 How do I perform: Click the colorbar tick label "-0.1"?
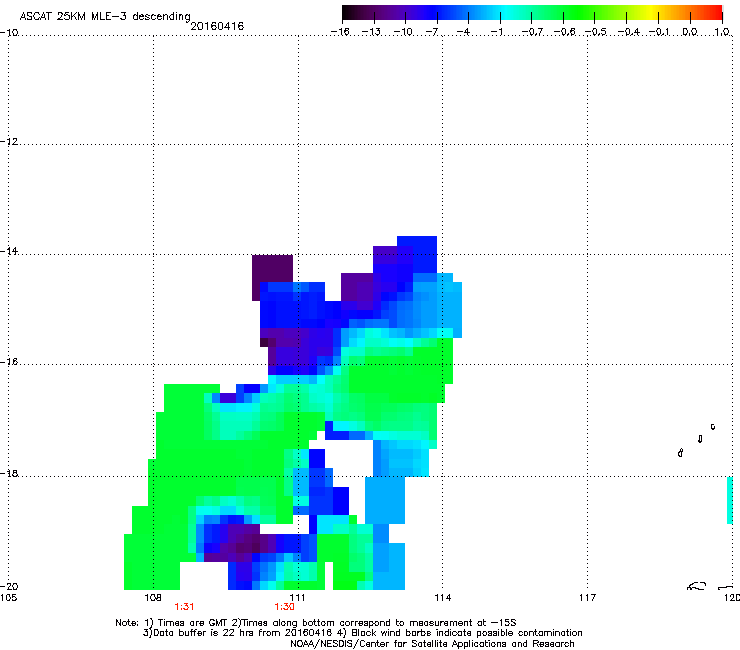pyautogui.click(x=659, y=32)
